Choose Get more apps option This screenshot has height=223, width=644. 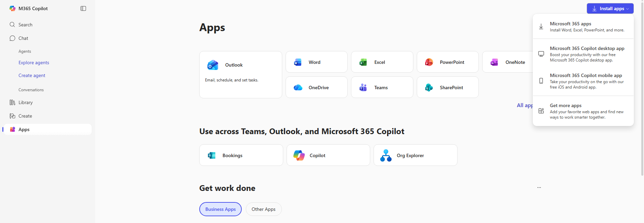tap(583, 111)
